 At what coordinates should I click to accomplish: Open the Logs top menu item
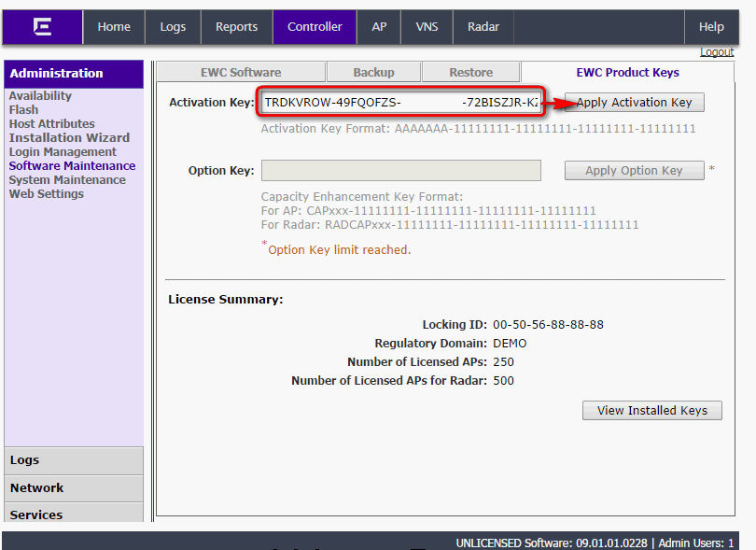point(173,26)
